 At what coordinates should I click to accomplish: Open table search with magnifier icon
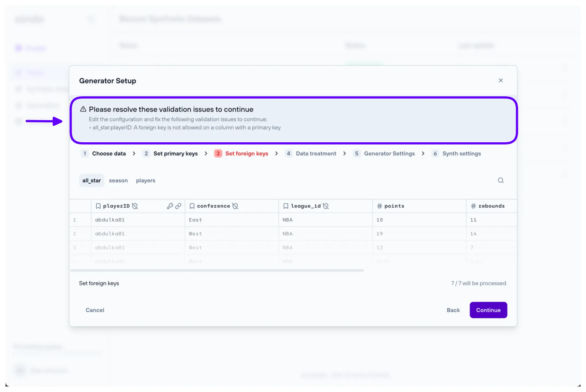click(x=500, y=180)
